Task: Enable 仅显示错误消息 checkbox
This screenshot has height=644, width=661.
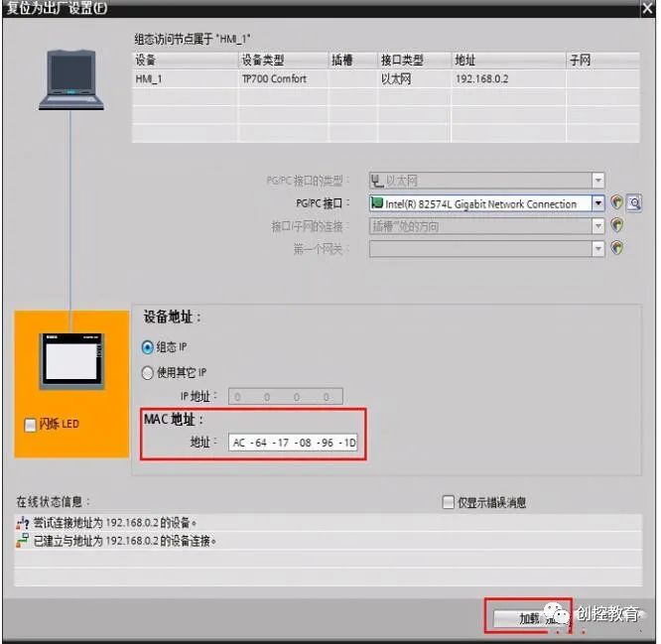Action: (448, 502)
